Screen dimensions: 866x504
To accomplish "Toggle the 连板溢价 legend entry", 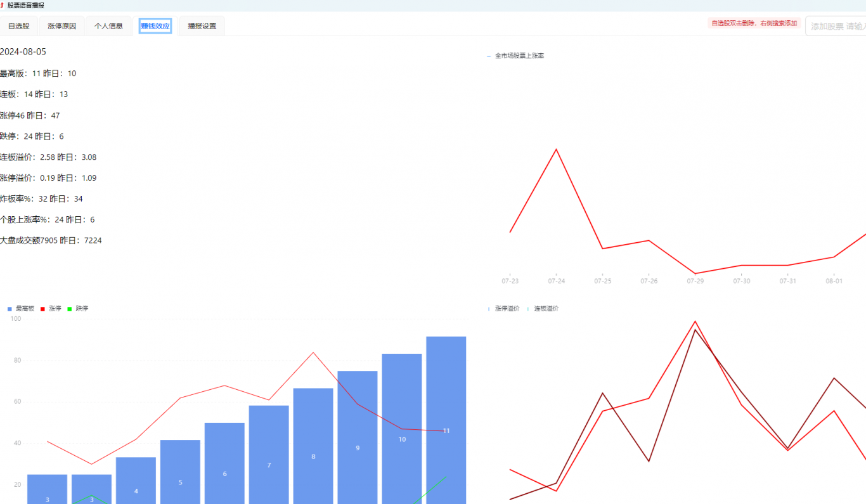I will pyautogui.click(x=543, y=309).
